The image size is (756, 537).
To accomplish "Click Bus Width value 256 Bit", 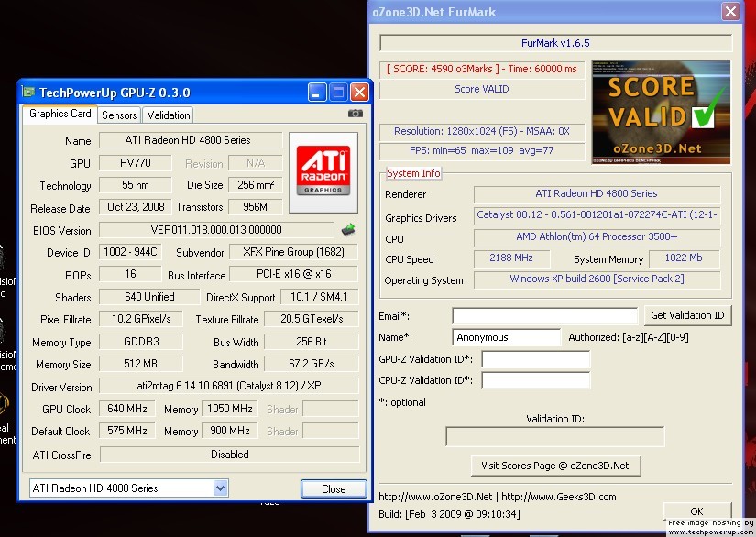I will (x=312, y=342).
